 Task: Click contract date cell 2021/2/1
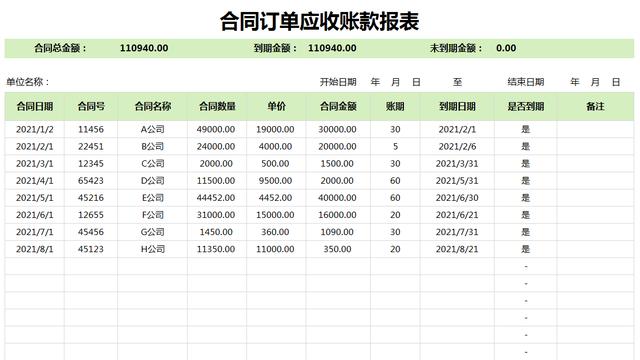(x=35, y=147)
